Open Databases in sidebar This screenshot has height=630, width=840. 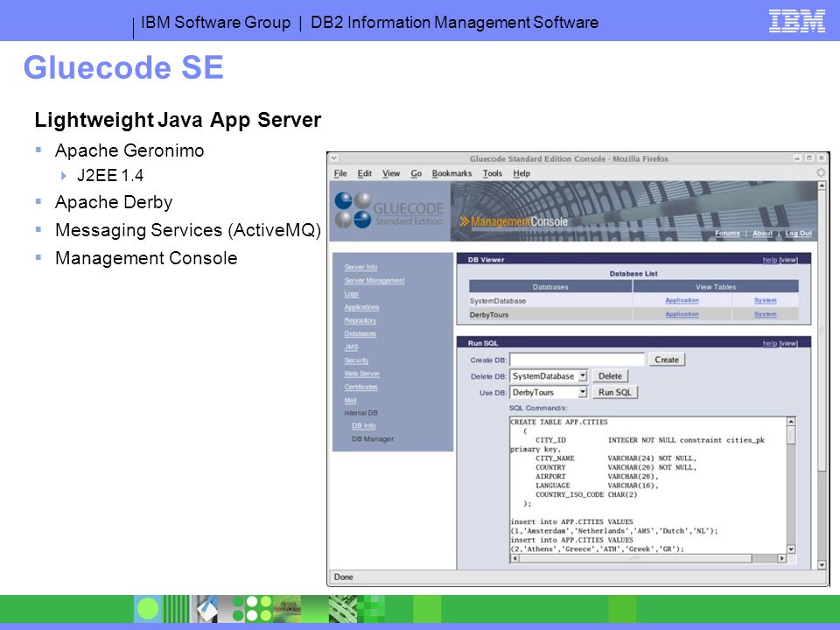360,333
